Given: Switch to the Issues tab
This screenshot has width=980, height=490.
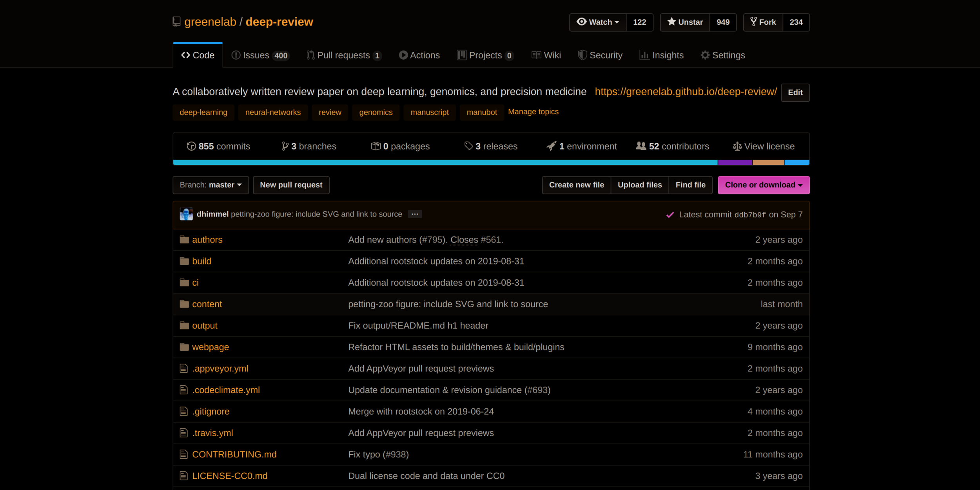Looking at the screenshot, I should point(260,55).
